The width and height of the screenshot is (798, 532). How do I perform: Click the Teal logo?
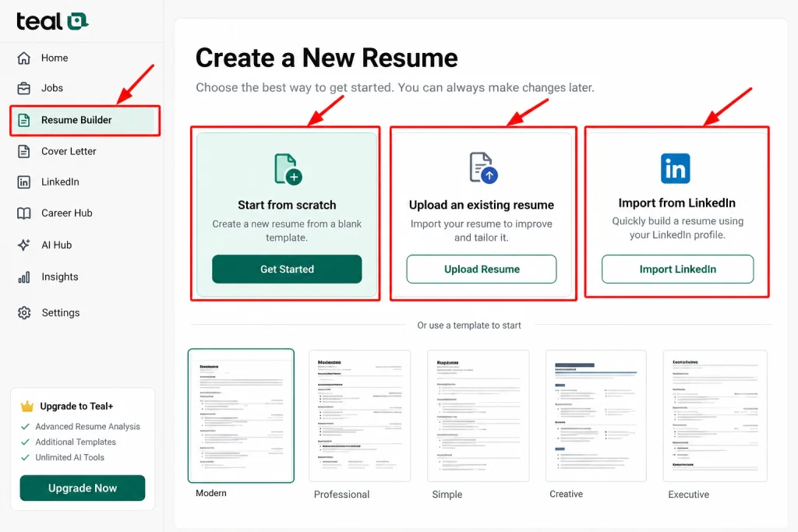pyautogui.click(x=52, y=21)
